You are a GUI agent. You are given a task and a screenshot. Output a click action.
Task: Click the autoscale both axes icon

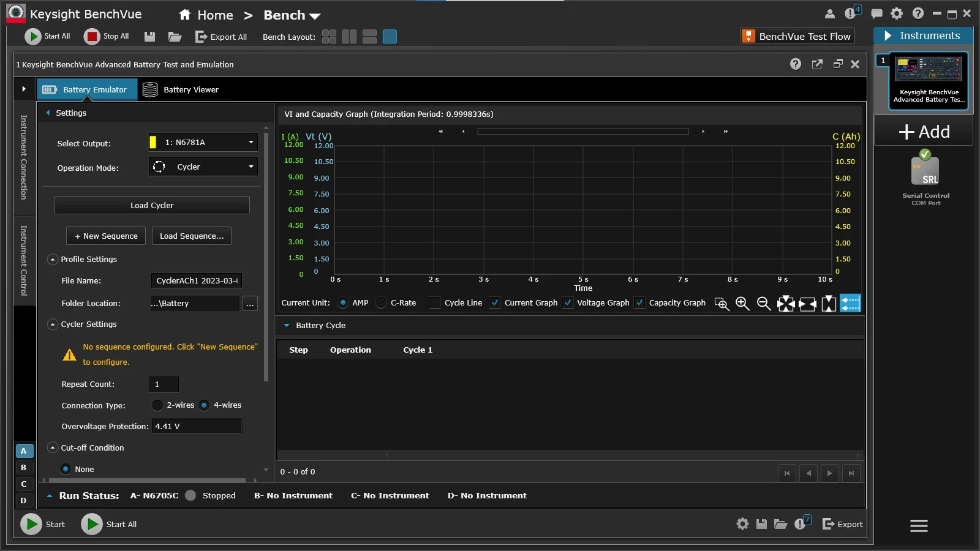tap(786, 304)
